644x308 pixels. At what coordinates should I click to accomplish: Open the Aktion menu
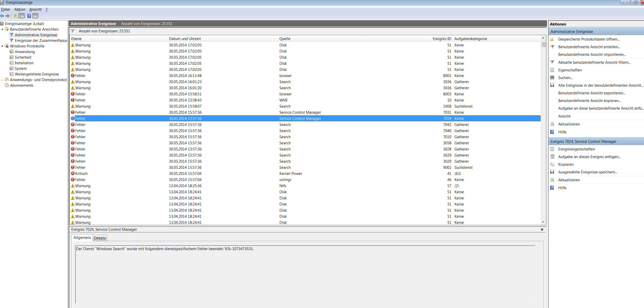[x=20, y=9]
